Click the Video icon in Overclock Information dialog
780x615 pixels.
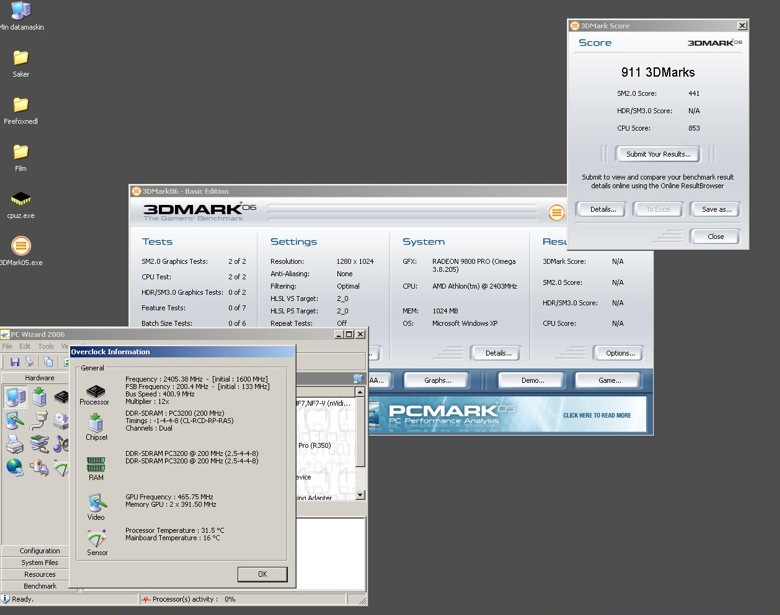click(97, 503)
